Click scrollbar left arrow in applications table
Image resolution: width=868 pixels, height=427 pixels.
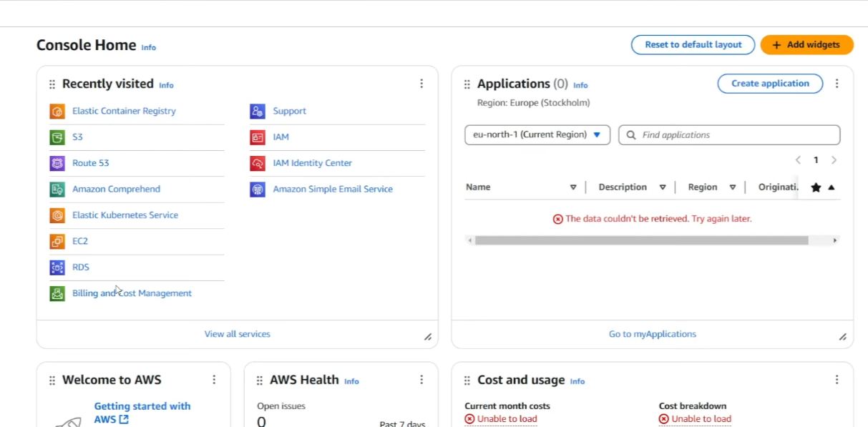coord(469,240)
